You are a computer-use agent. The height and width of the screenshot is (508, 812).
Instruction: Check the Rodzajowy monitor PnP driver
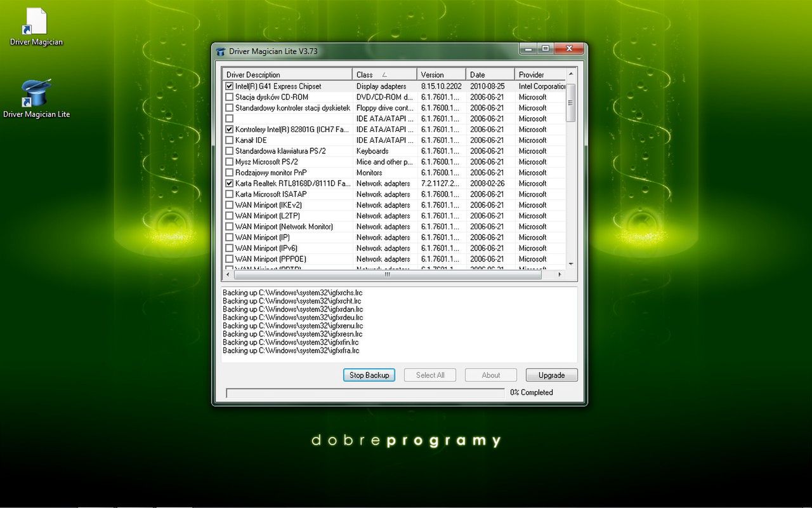pos(230,173)
